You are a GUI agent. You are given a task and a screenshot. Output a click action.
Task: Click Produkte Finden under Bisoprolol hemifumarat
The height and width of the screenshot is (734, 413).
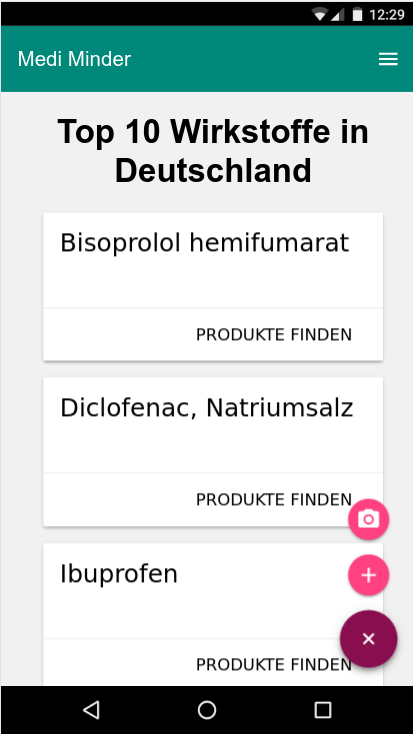click(x=273, y=335)
